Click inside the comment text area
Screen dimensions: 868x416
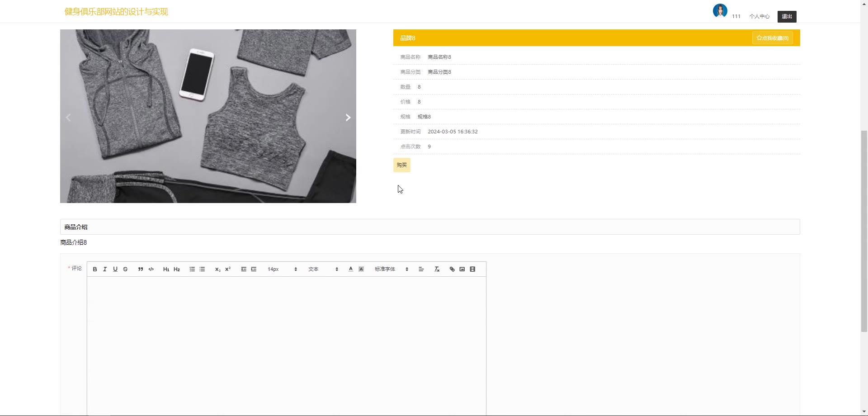click(287, 346)
